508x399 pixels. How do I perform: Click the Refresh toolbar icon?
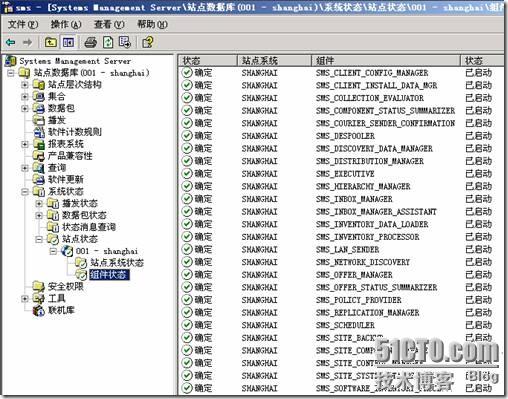tap(108, 42)
